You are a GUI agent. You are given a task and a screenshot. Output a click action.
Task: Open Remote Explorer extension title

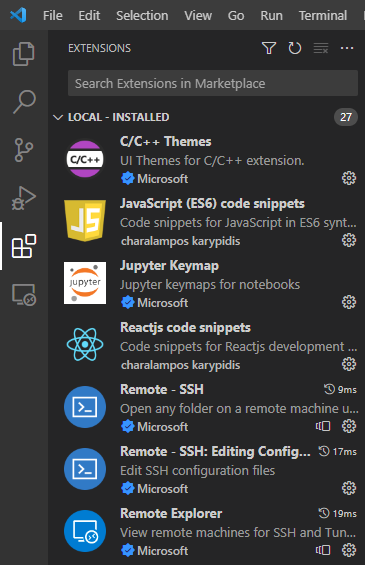pyautogui.click(x=171, y=513)
